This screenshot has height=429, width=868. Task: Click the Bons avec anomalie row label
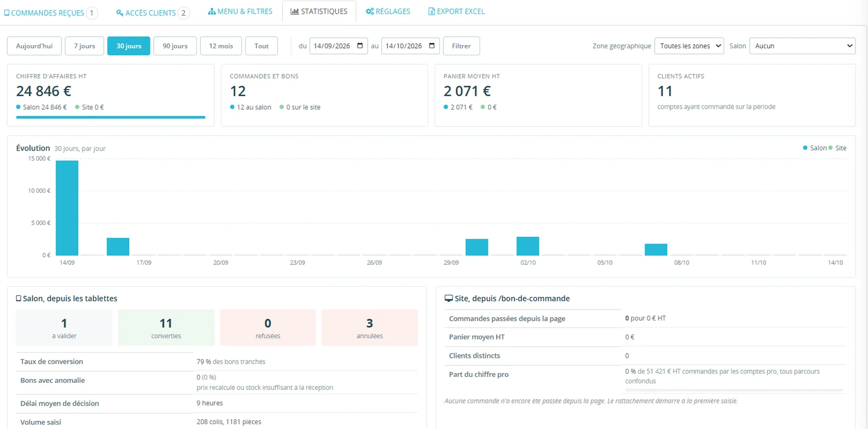pos(53,381)
